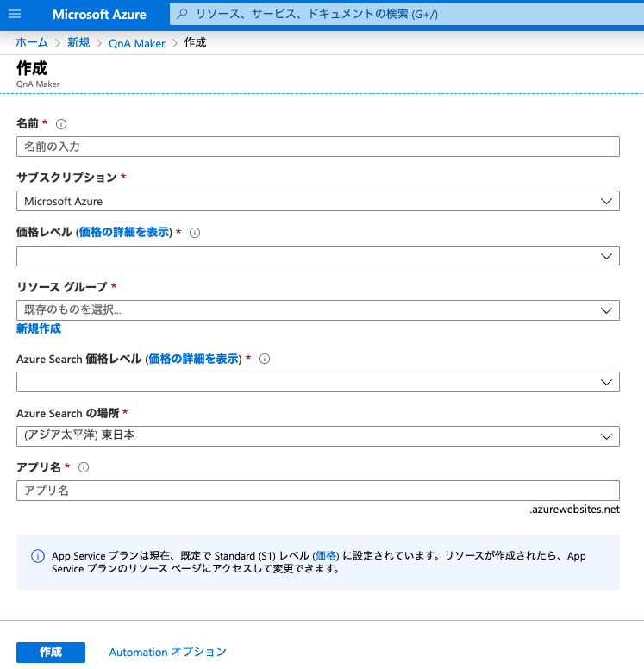644x669 pixels.
Task: Open the サブスクリプション dropdown
Action: click(x=318, y=201)
